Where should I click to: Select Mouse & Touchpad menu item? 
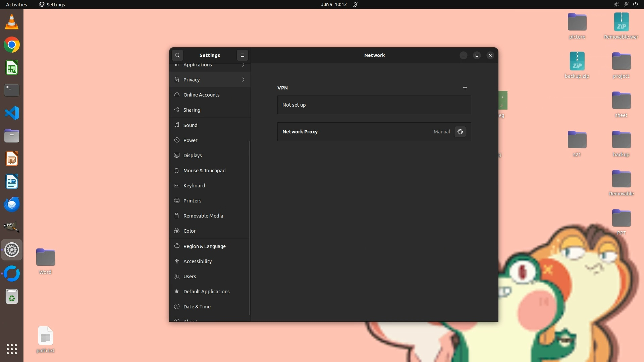tap(204, 171)
